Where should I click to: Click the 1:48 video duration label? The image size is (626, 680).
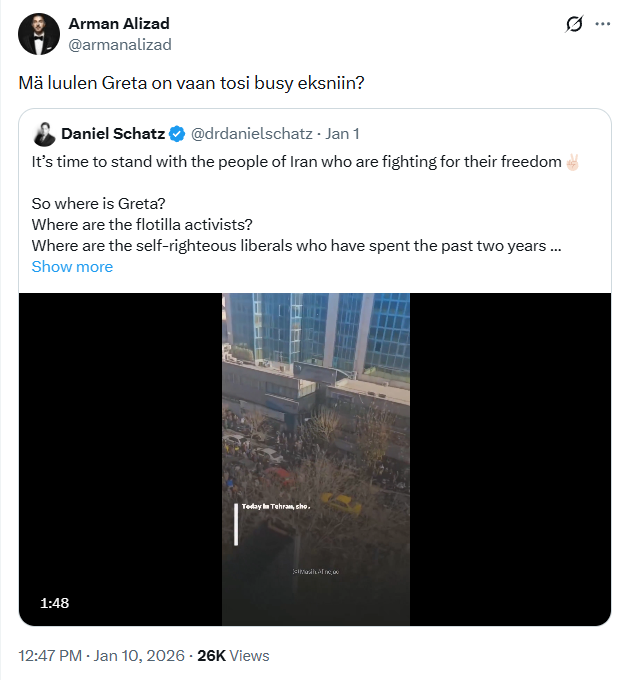click(54, 603)
